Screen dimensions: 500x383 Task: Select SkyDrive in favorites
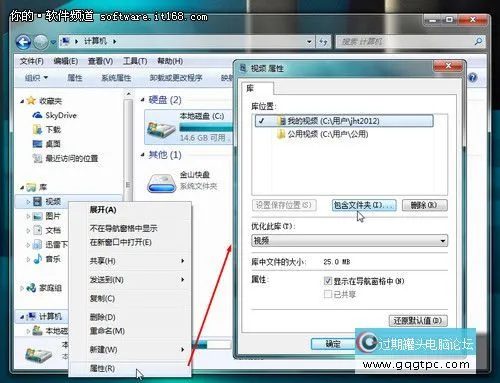point(54,115)
